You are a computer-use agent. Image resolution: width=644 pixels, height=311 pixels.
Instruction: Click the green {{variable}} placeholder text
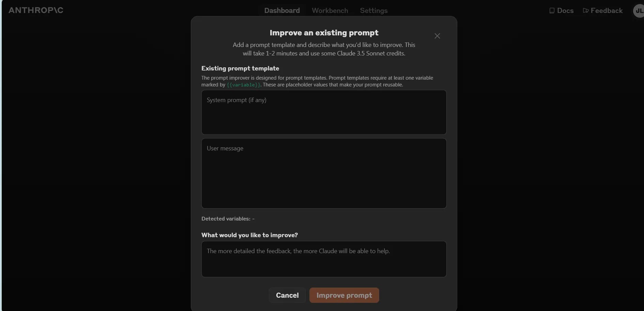pos(243,85)
